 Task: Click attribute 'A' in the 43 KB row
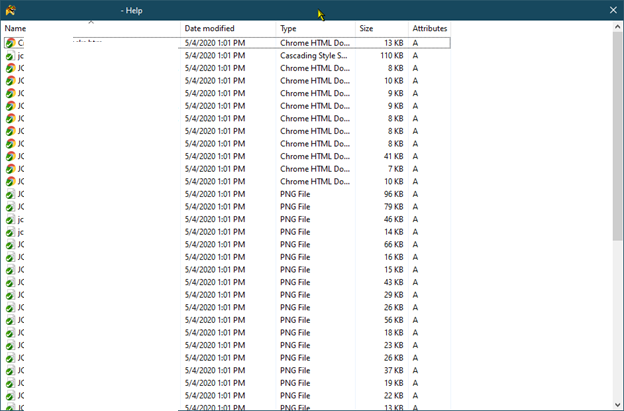(x=415, y=282)
